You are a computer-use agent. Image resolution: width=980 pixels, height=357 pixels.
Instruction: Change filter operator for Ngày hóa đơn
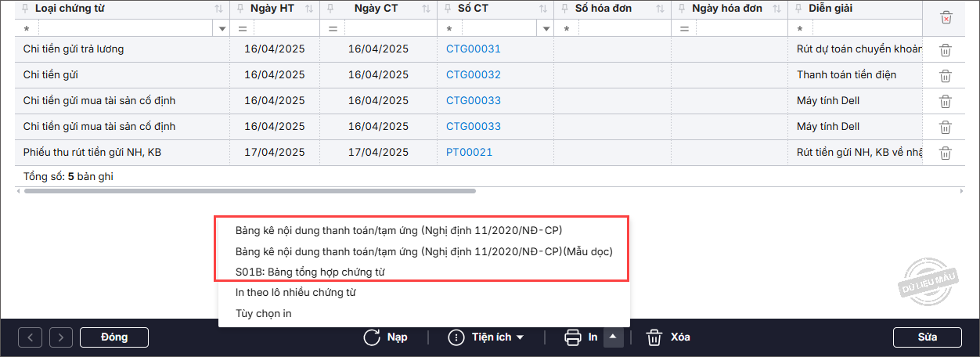(x=684, y=29)
